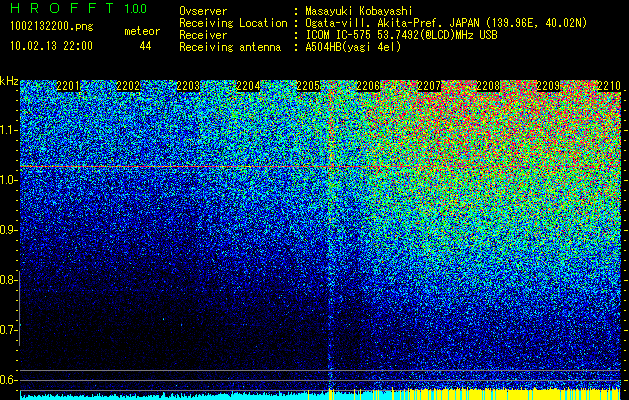The image size is (629, 400).
Task: Click the Ogata-vill. Akita-Pref. JAPAN location text
Action: (446, 23)
